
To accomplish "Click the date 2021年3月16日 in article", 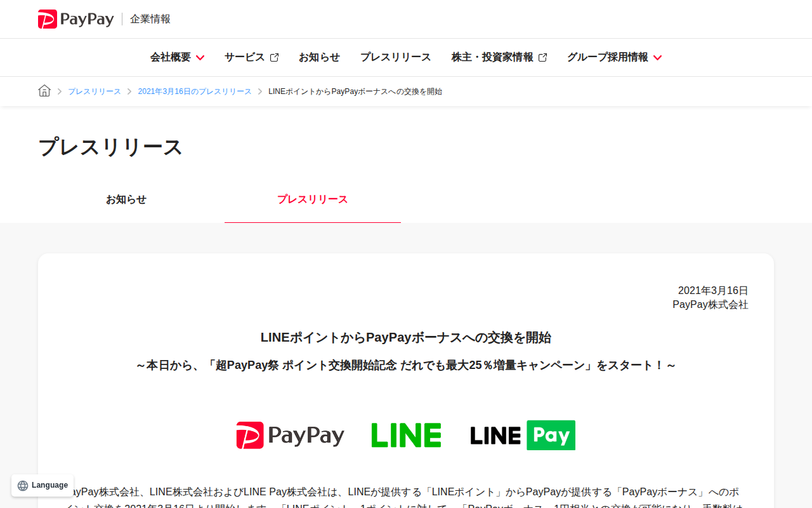I will point(713,291).
